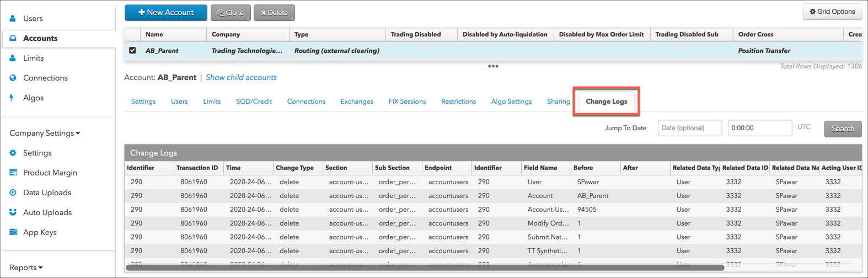This screenshot has height=278, width=868.
Task: Click the New Account button
Action: pyautogui.click(x=166, y=12)
